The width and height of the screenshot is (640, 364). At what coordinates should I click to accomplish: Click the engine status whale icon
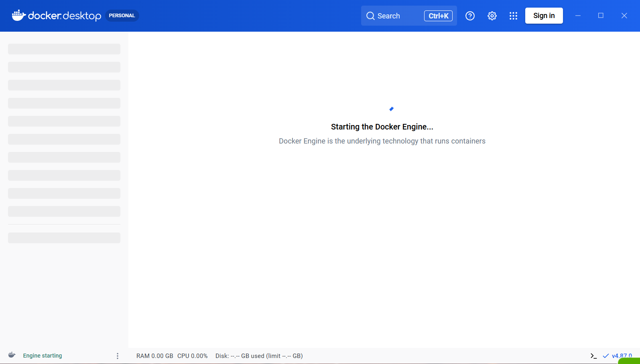coord(12,355)
